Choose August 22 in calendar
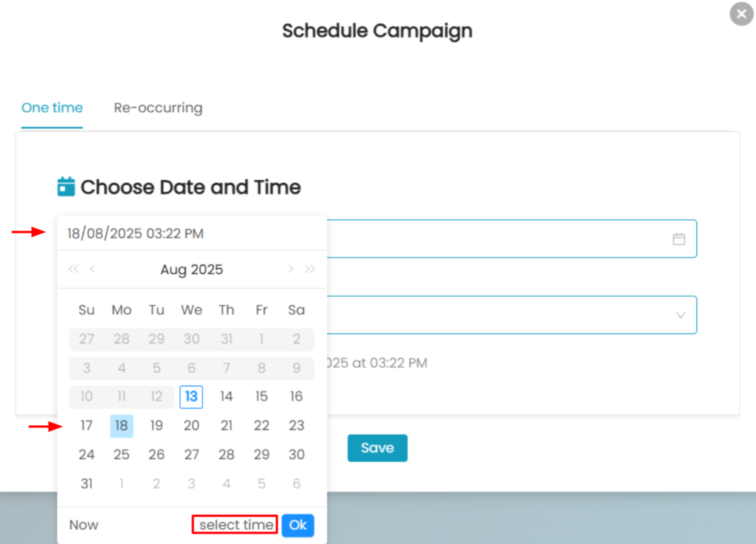Viewport: 756px width, 544px height. click(x=261, y=426)
